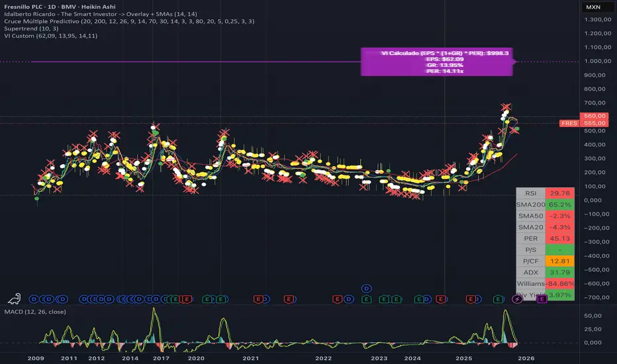The width and height of the screenshot is (617, 364).
Task: Click the red earnings marker nearest the 2024 label
Action: 441,299
